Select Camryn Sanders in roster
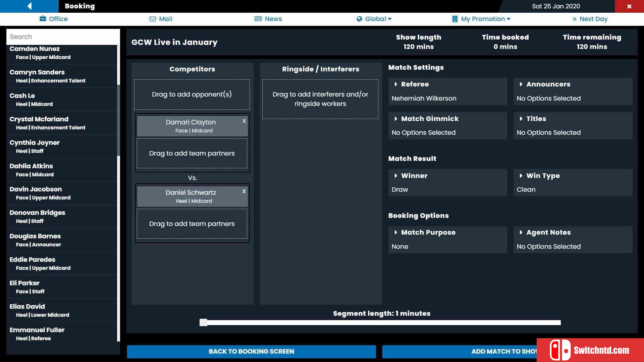 click(x=61, y=76)
